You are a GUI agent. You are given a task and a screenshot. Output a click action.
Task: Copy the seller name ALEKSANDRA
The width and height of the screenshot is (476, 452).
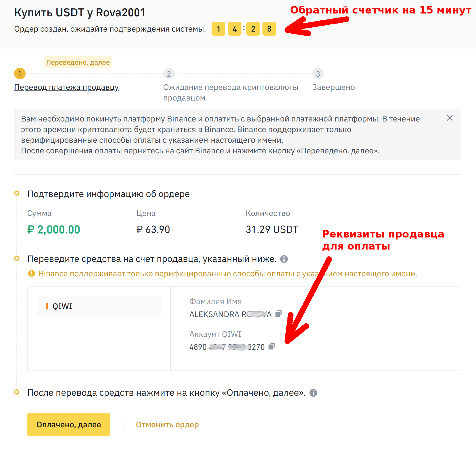pyautogui.click(x=278, y=314)
